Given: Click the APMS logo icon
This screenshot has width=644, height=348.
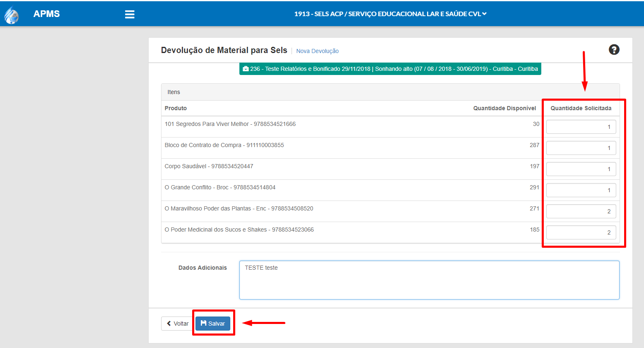Looking at the screenshot, I should pos(12,15).
